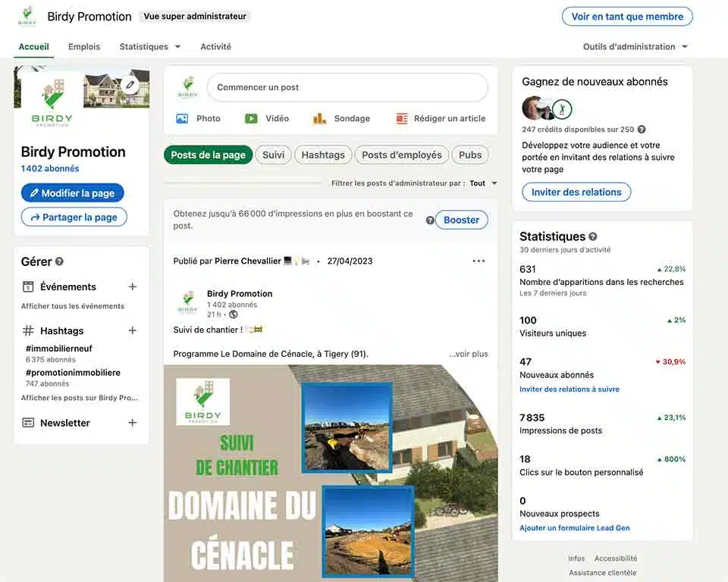Switch to the Emplois tab
Viewport: 728px width, 582px height.
tap(84, 46)
